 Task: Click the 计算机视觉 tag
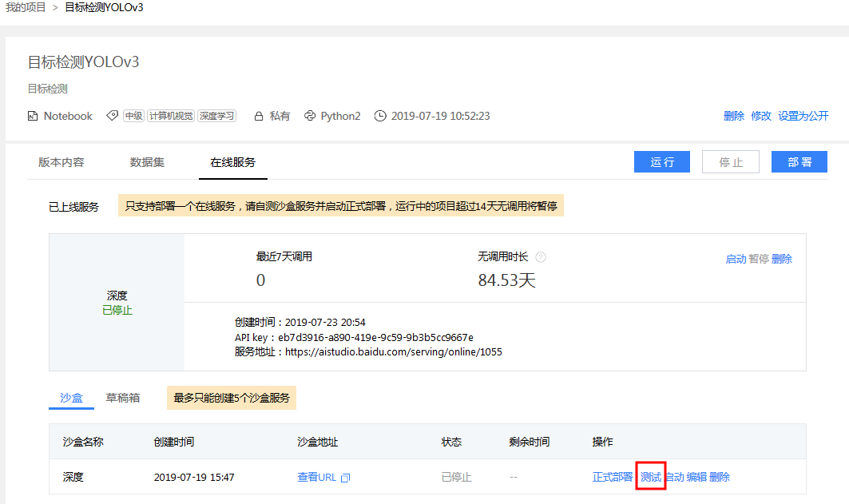point(171,116)
